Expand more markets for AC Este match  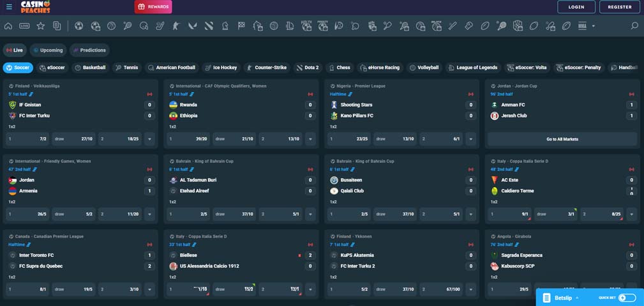tap(631, 214)
